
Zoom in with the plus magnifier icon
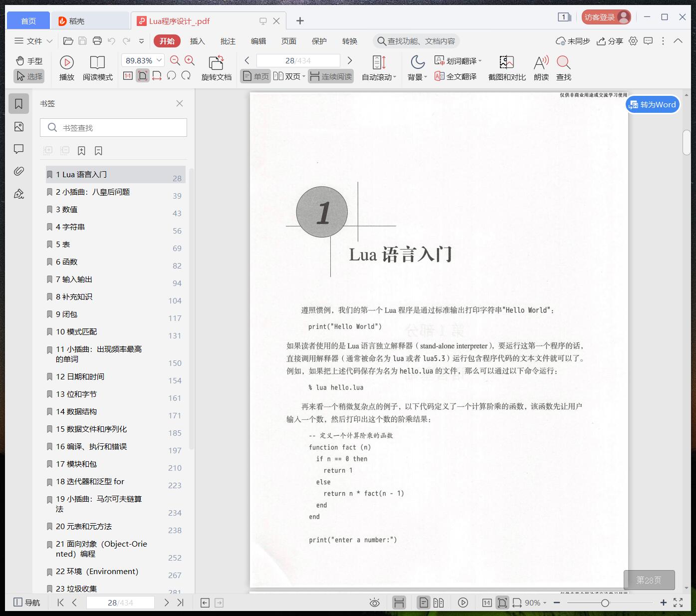pos(190,60)
